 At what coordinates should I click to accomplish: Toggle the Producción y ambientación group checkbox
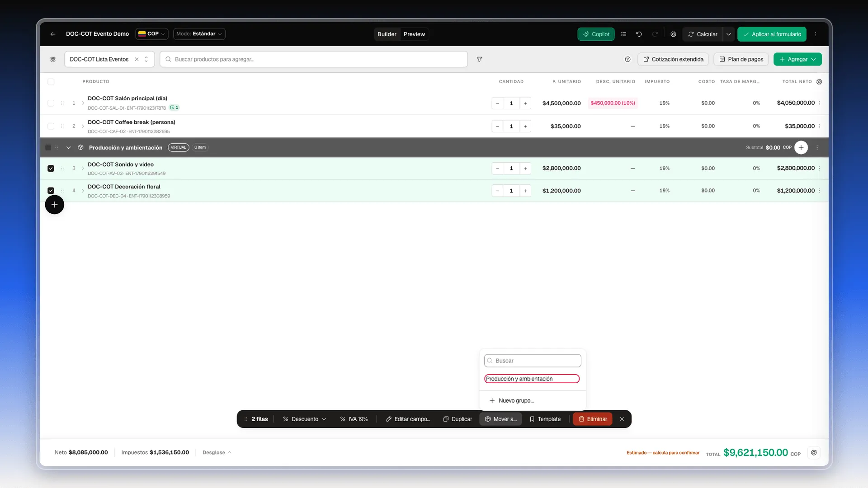coord(48,147)
